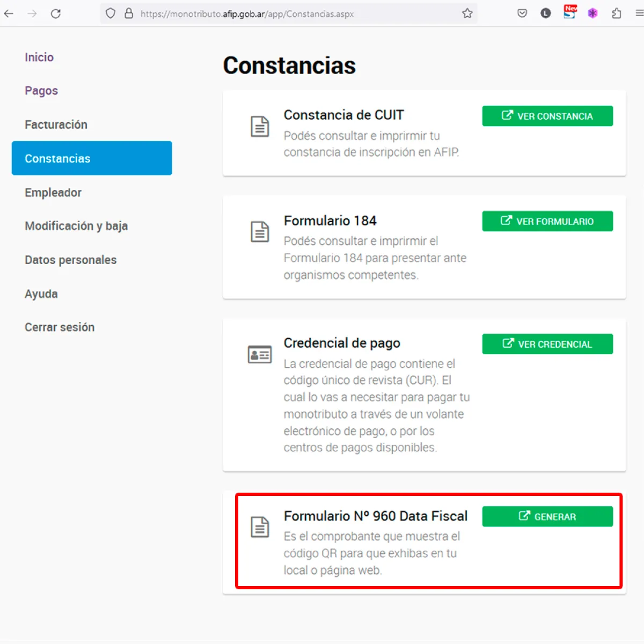Click the Credencial de pago card icon

pos(260,355)
